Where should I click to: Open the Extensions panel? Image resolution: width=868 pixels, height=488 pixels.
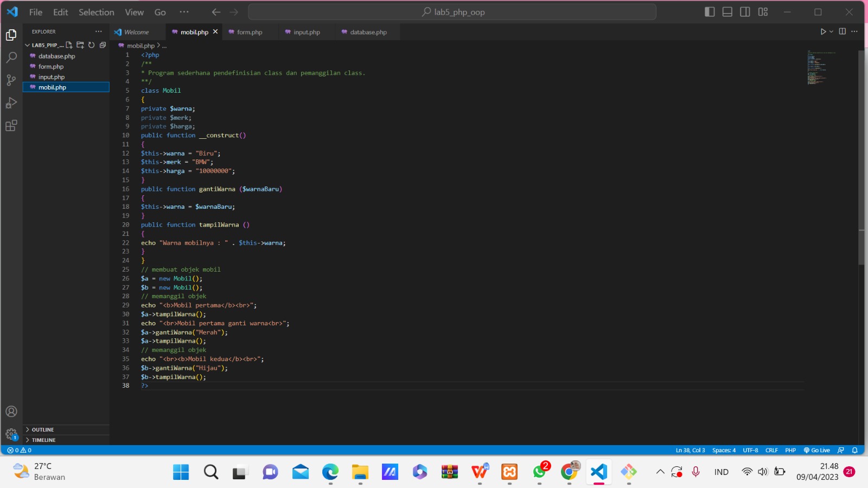coord(11,125)
